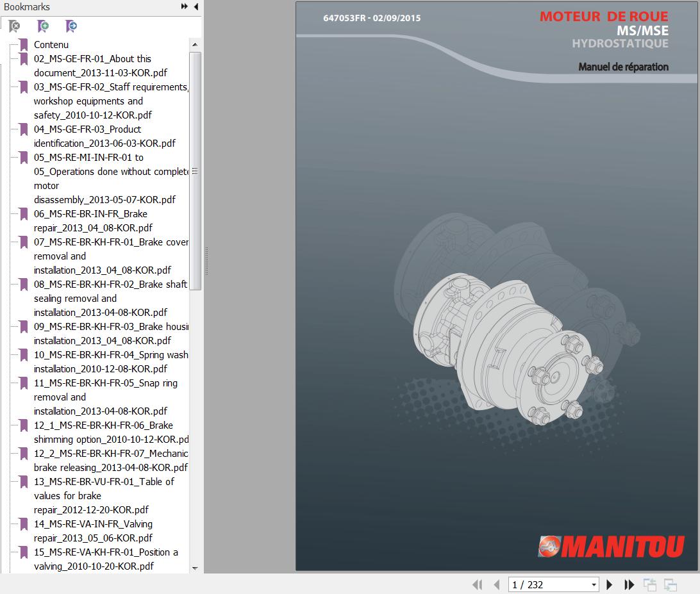This screenshot has height=594, width=700.
Task: Open bookmark 02_MS-GE-FR-01_About this document
Action: (x=101, y=65)
